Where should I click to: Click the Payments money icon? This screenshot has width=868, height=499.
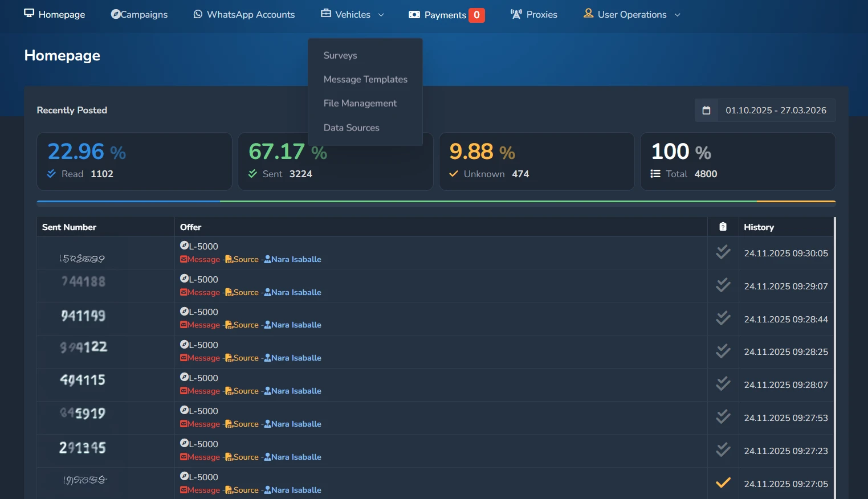[x=414, y=15]
